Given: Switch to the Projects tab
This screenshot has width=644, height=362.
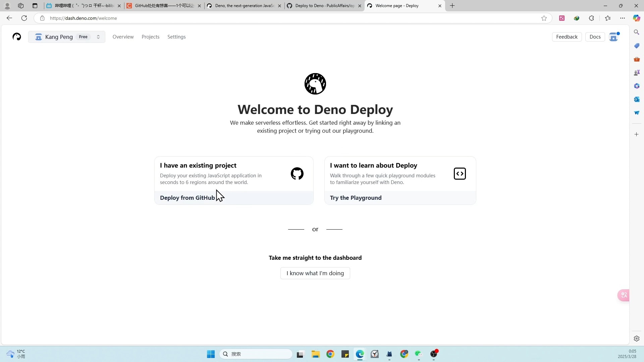Looking at the screenshot, I should (150, 37).
